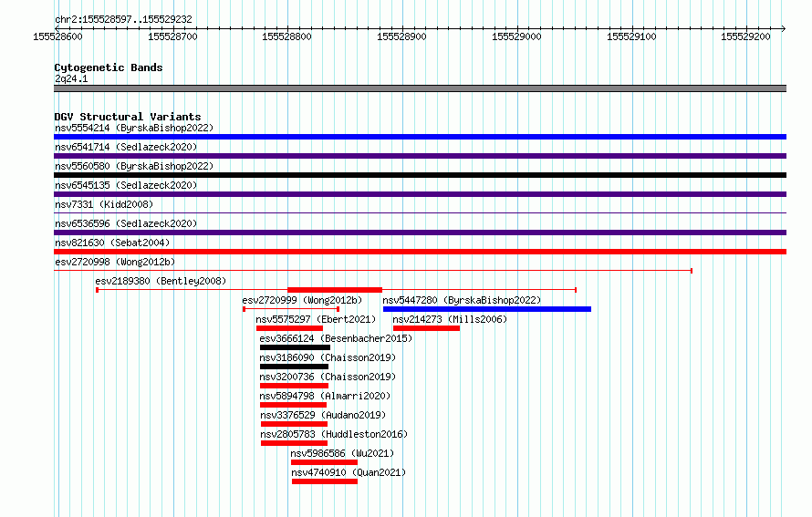
Task: Click the red nsv5894798 variant bar
Action: (293, 405)
